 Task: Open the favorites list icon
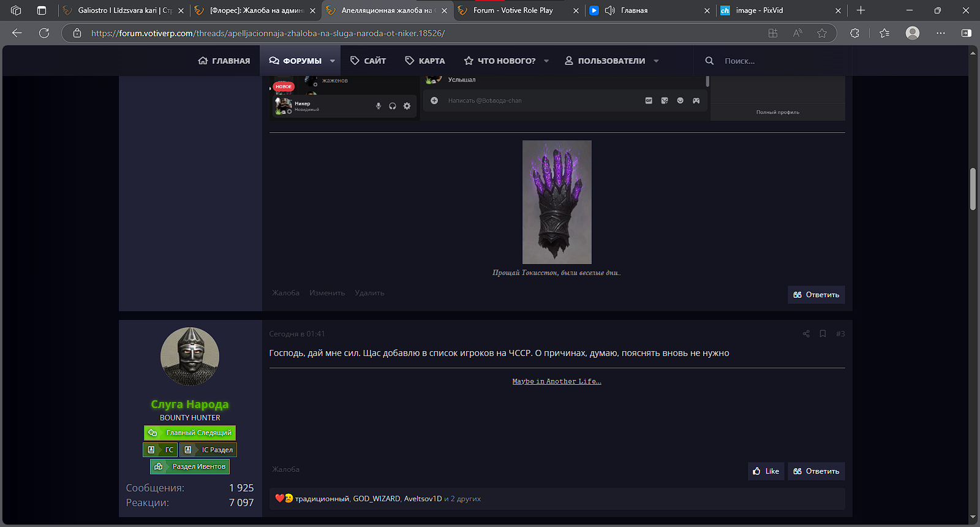[884, 33]
